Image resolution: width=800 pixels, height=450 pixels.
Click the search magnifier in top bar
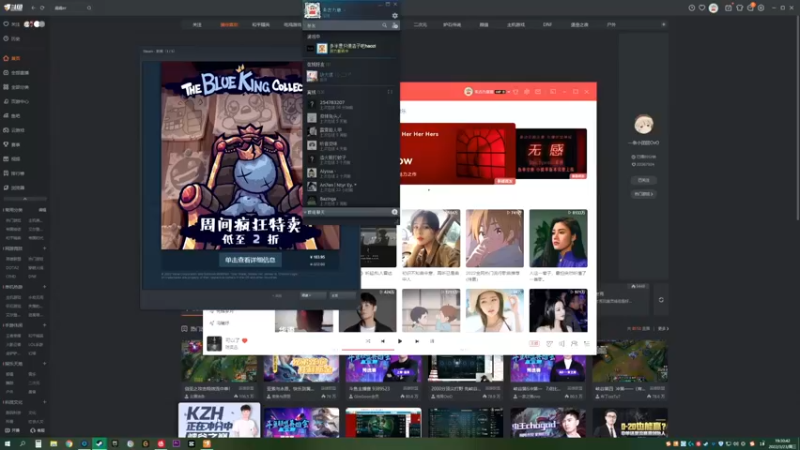click(89, 8)
